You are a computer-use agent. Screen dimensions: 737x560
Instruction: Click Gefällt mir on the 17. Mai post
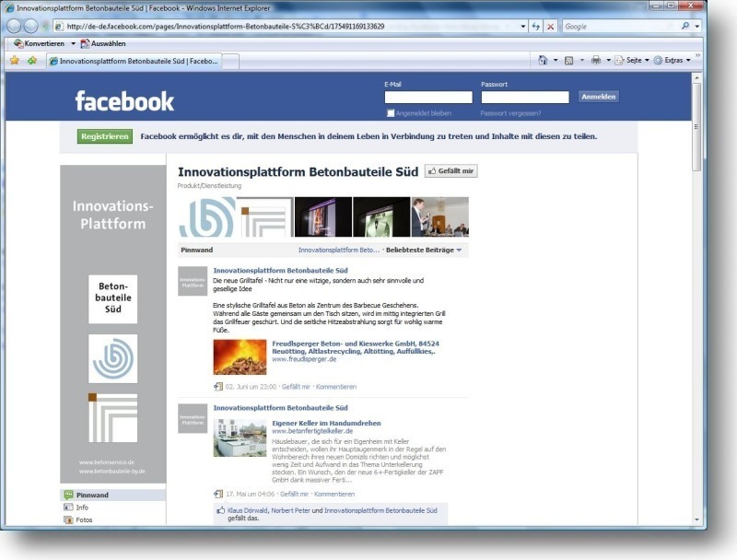(294, 494)
